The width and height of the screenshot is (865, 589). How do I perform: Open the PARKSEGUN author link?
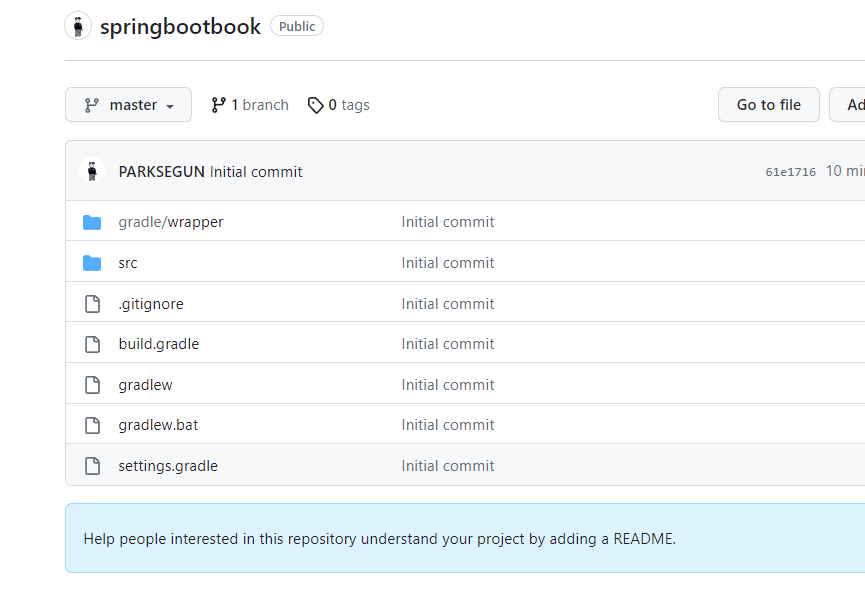pos(162,172)
